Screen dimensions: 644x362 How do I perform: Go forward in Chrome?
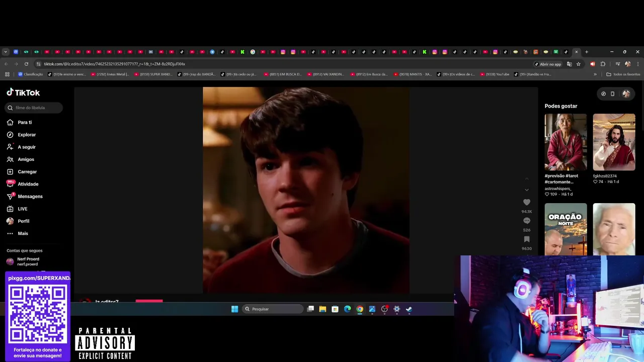(x=16, y=64)
